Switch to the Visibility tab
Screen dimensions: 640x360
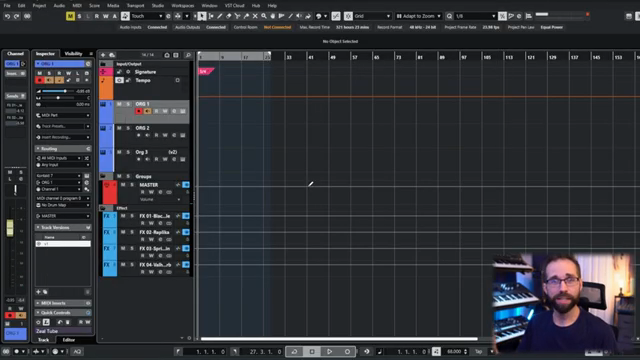[73, 53]
